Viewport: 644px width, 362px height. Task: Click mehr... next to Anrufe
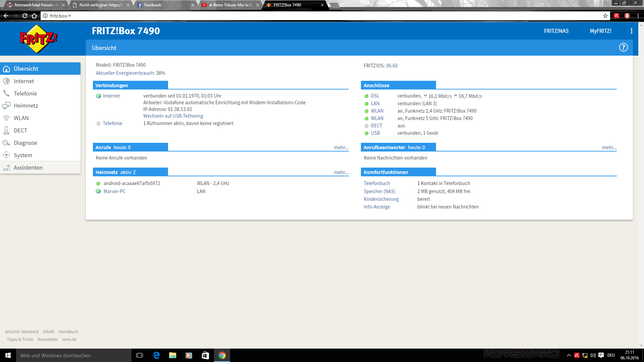pyautogui.click(x=341, y=147)
